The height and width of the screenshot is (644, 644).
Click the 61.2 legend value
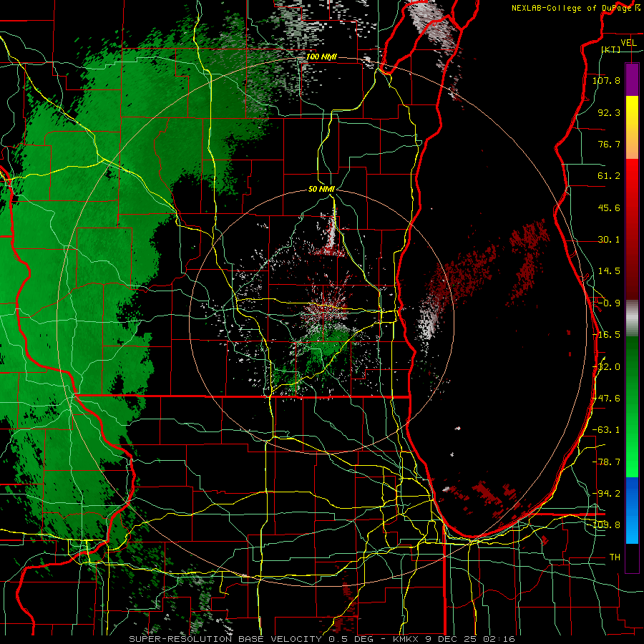coord(609,176)
